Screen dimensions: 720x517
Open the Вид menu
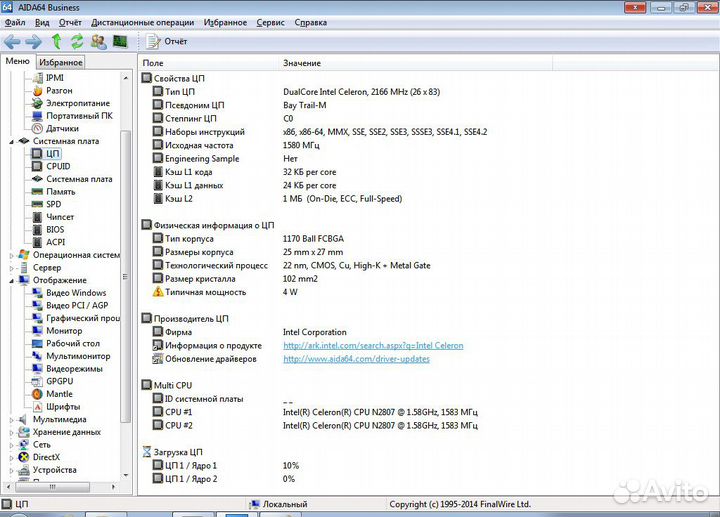coord(42,22)
